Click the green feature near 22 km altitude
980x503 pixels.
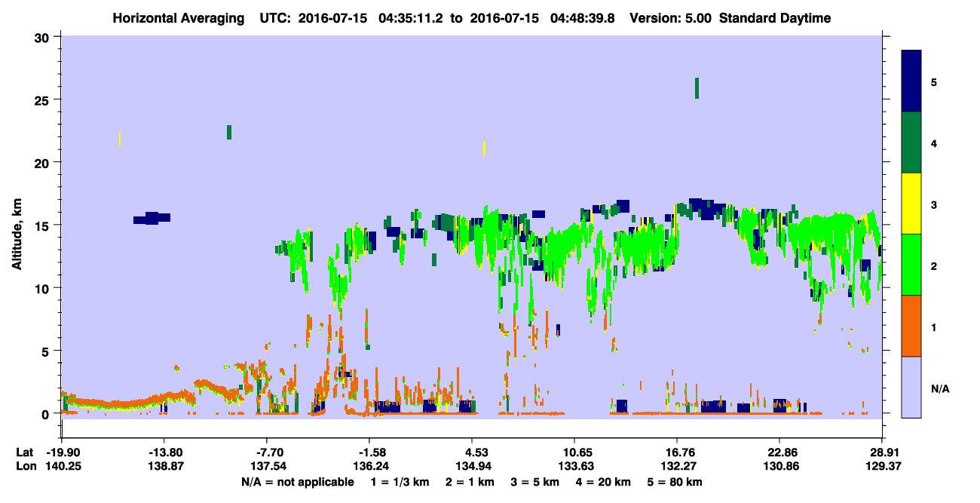(229, 132)
